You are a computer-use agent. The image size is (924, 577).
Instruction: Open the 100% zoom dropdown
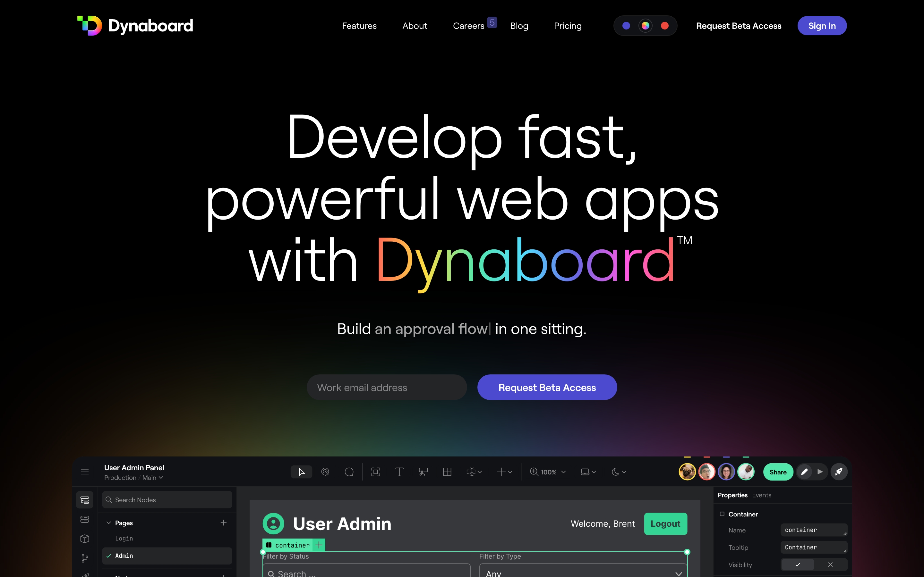tap(548, 472)
